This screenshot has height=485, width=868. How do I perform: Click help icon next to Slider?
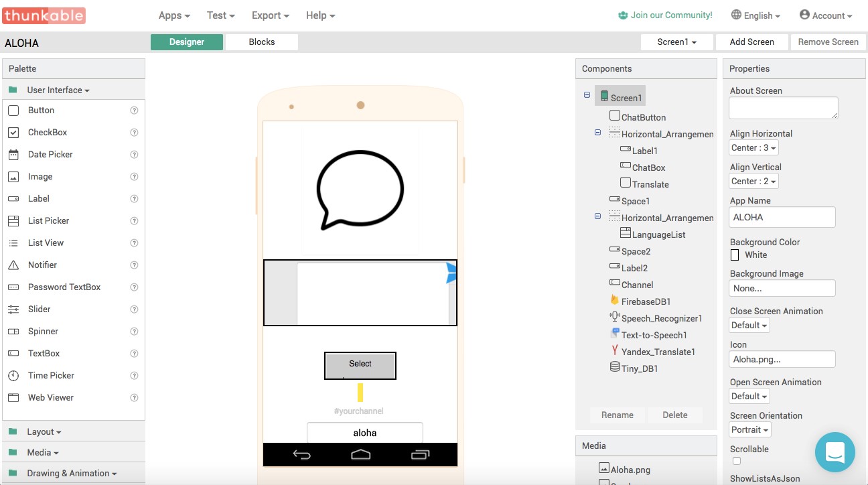134,309
